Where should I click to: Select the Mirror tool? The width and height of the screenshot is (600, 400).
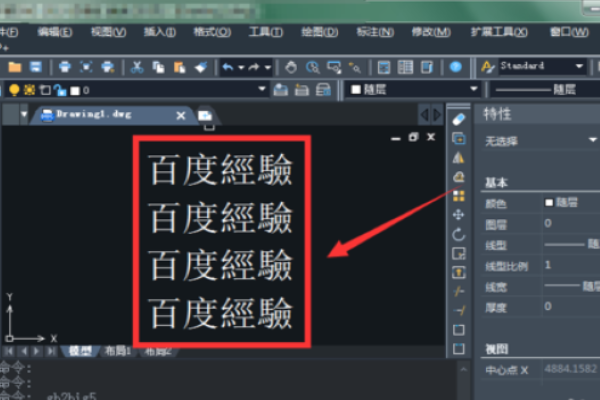[458, 158]
